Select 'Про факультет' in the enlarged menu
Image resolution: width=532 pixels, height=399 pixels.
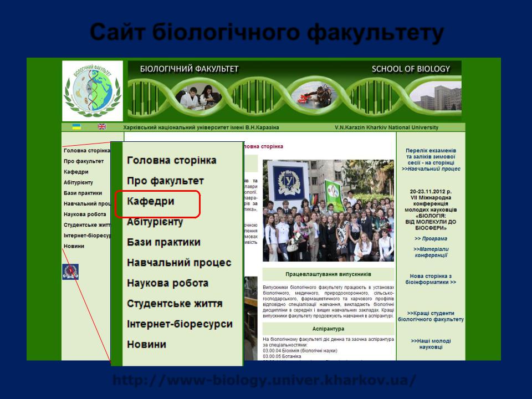[165, 181]
